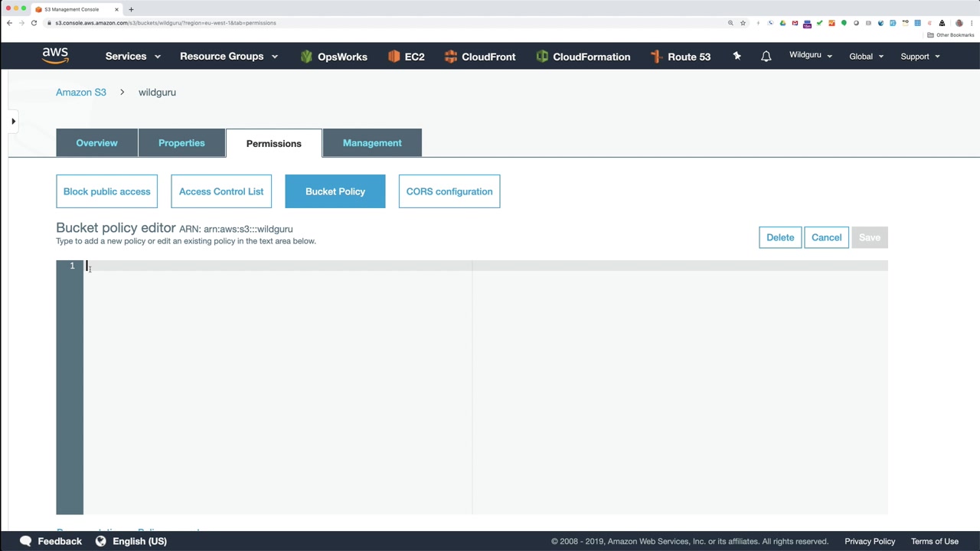Reload the page in the browser
The image size is (980, 551).
click(x=34, y=23)
